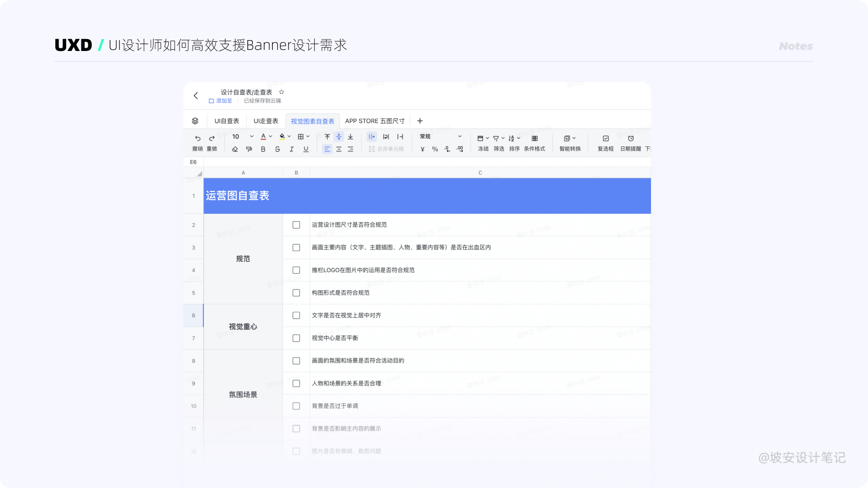The height and width of the screenshot is (488, 868).
Task: Open the 条件格式 conditional format tool
Action: (534, 139)
